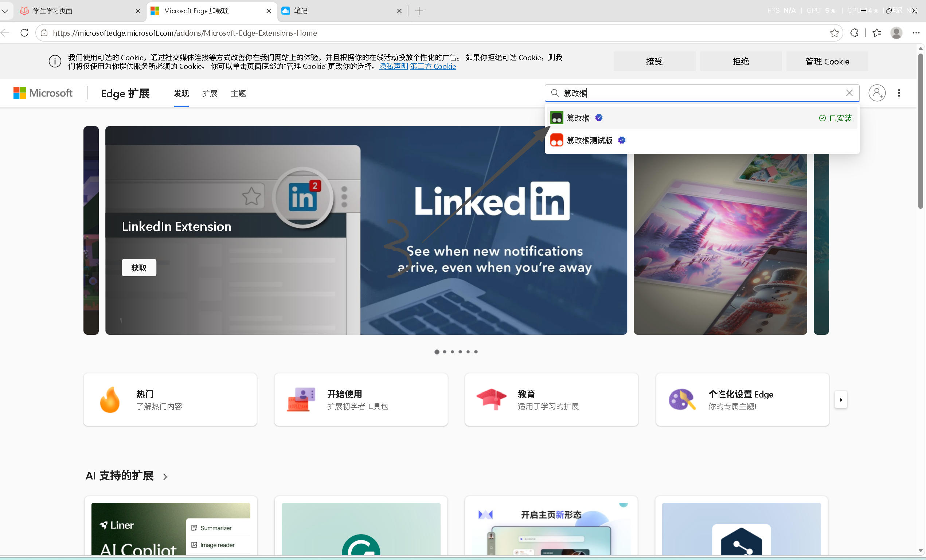The height and width of the screenshot is (560, 926).
Task: Click the Microsoft logo
Action: (43, 93)
